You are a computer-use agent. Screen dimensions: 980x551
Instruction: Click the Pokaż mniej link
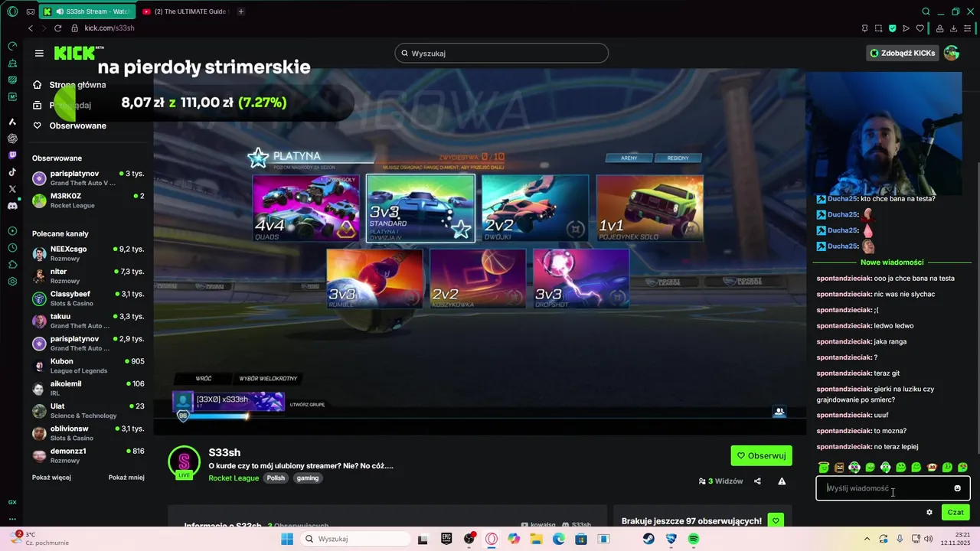click(x=126, y=478)
